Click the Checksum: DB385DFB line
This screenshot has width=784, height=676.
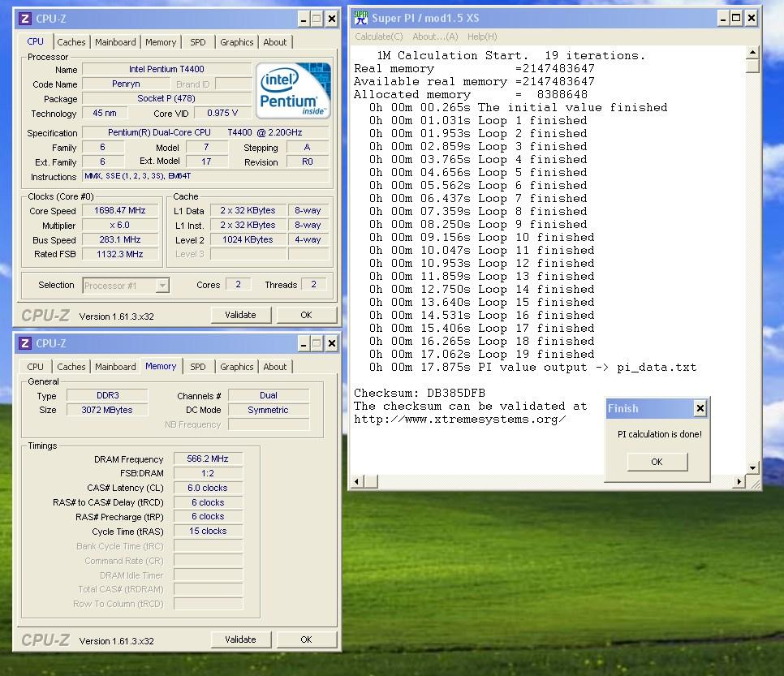[420, 393]
